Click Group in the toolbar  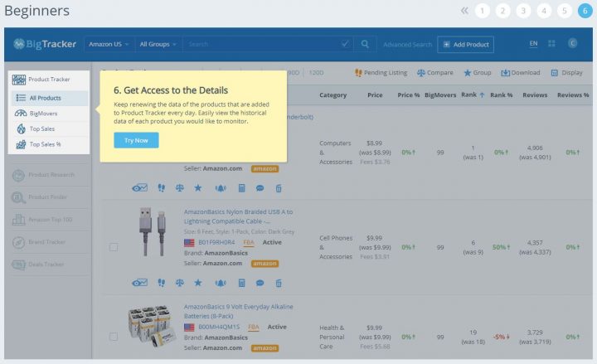(478, 73)
